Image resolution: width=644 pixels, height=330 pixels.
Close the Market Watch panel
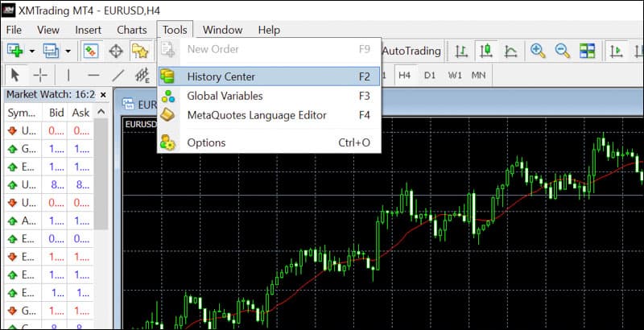tap(102, 94)
